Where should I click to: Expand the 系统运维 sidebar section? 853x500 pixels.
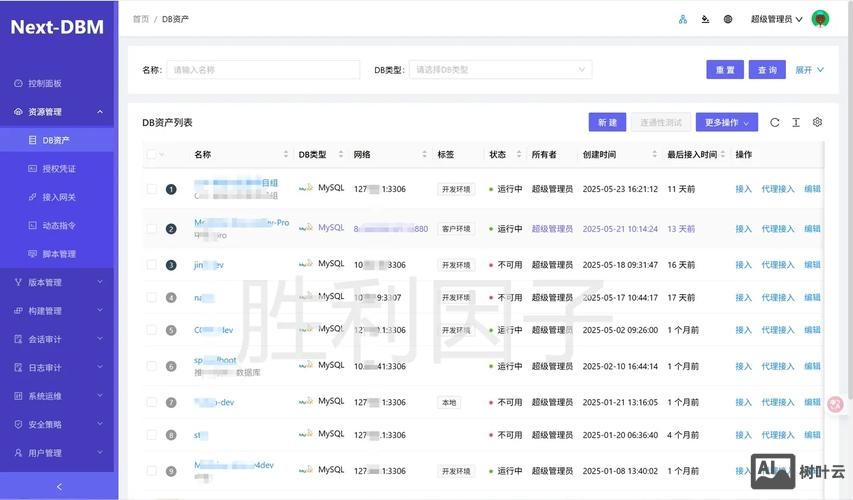coord(57,396)
